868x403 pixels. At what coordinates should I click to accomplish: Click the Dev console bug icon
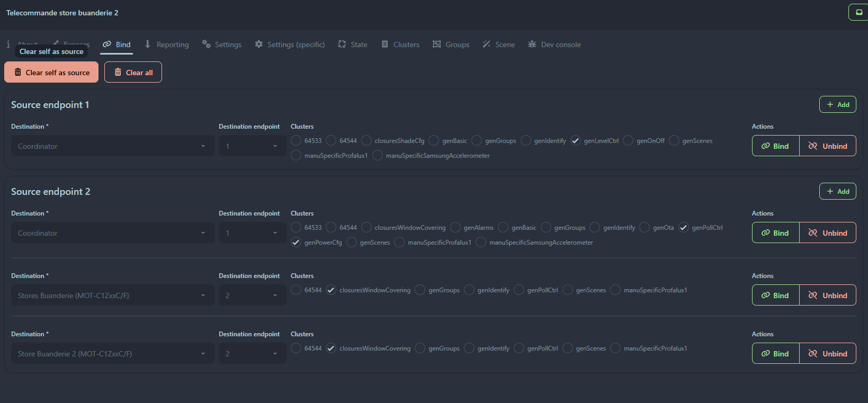point(532,44)
